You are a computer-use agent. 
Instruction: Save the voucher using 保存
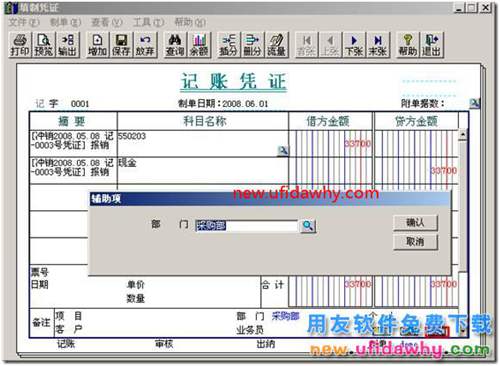coord(121,45)
